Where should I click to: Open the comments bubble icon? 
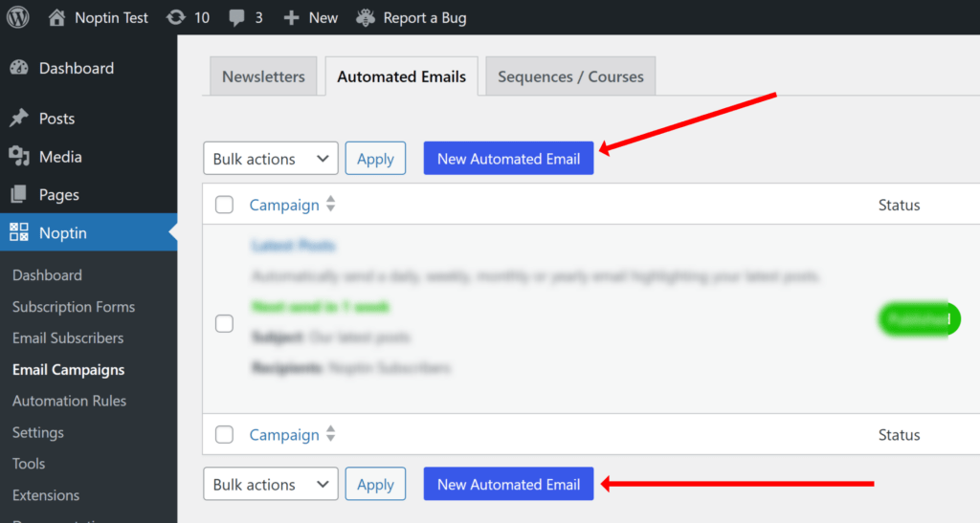236,17
